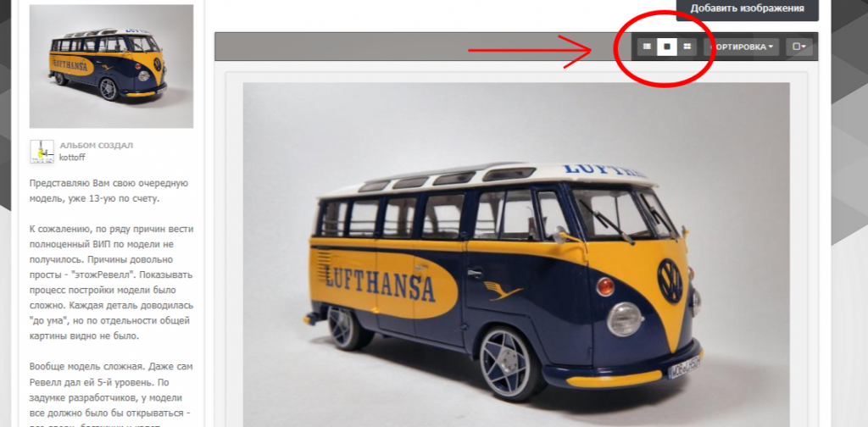868x427 pixels.
Task: Click the kottoff user avatar icon
Action: tap(42, 152)
